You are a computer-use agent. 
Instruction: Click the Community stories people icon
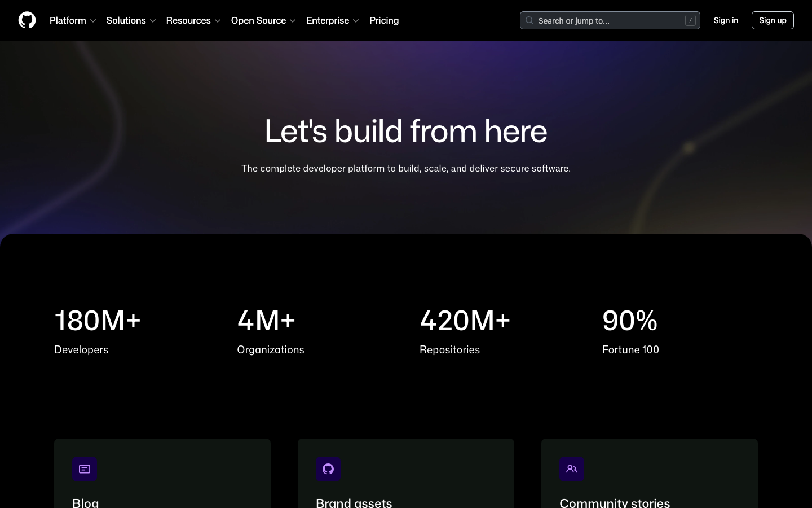click(572, 469)
